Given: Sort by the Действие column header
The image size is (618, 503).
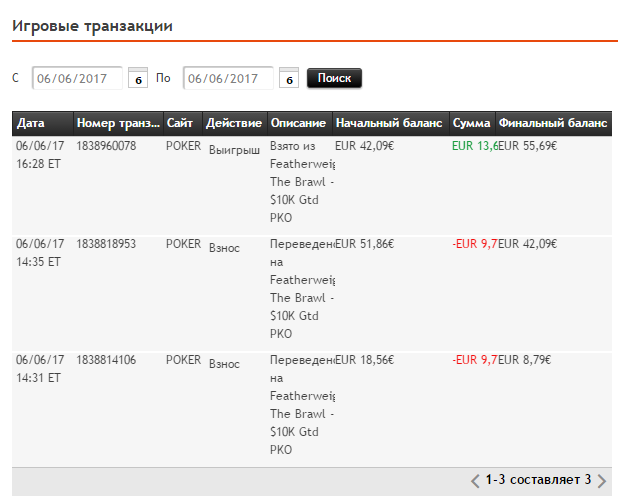Looking at the screenshot, I should [x=235, y=123].
